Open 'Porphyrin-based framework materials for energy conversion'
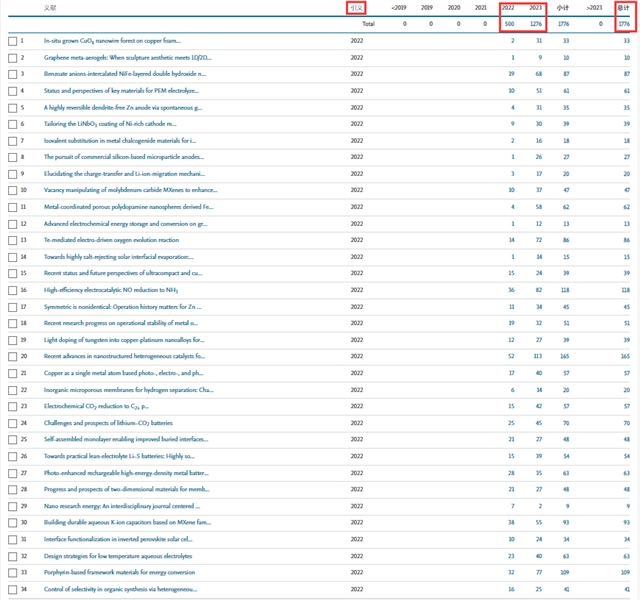The width and height of the screenshot is (640, 600). tap(120, 573)
